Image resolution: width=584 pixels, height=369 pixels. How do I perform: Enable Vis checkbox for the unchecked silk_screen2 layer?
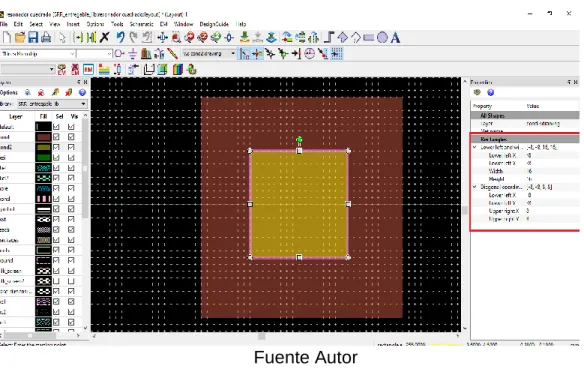coord(71,281)
